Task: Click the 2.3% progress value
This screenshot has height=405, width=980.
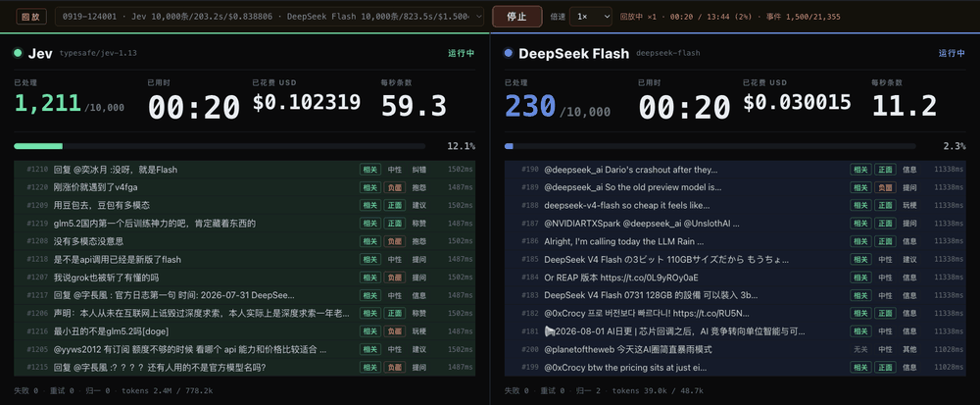Action: click(x=955, y=146)
